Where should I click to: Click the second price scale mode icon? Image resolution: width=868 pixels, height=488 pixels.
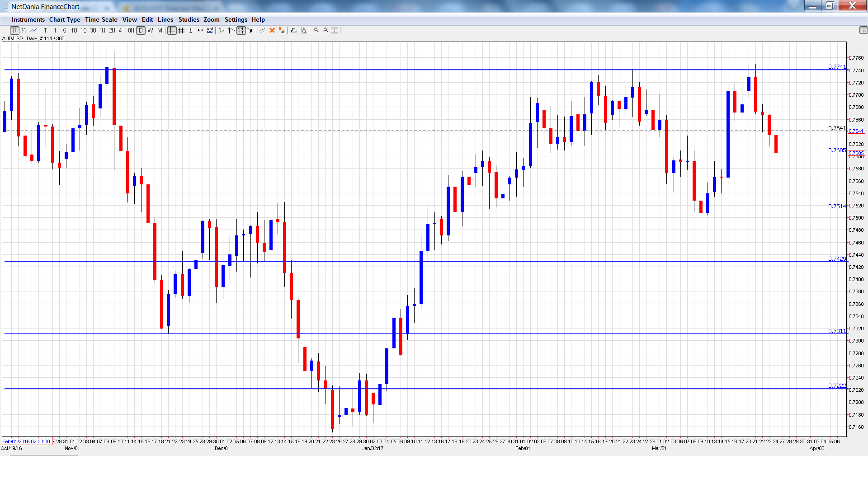point(231,31)
